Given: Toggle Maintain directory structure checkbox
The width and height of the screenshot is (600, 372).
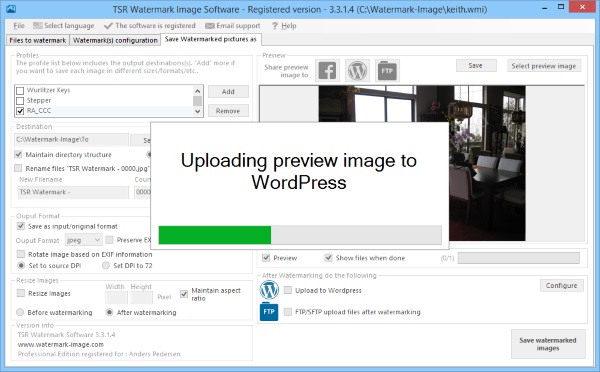Looking at the screenshot, I should coord(18,154).
